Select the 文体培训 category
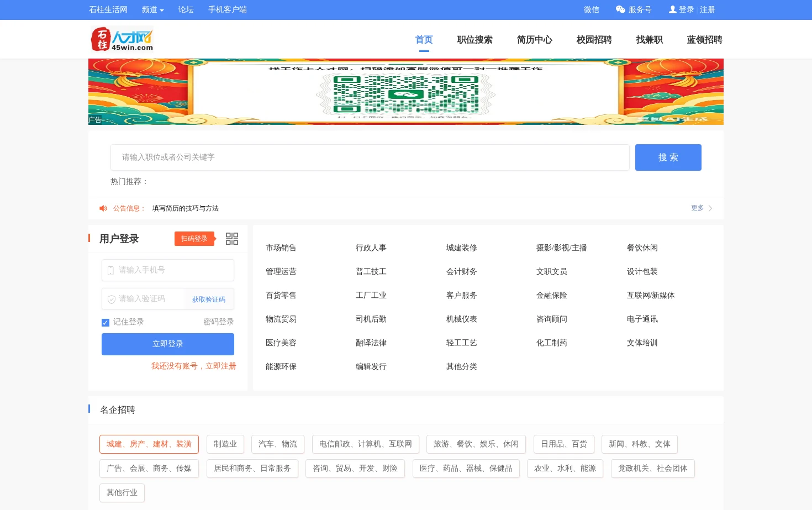Image resolution: width=812 pixels, height=510 pixels. point(642,343)
